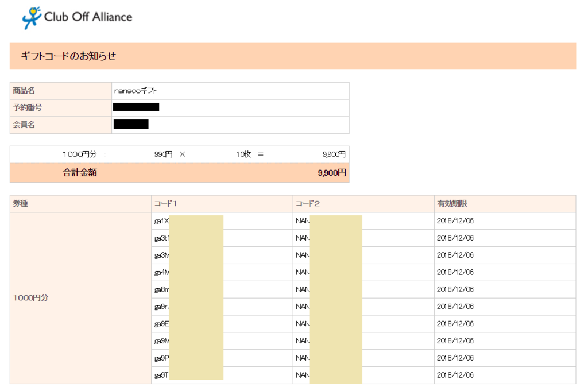Click the code starting with ga9P
Screen dimensions: 588x391
pos(161,358)
